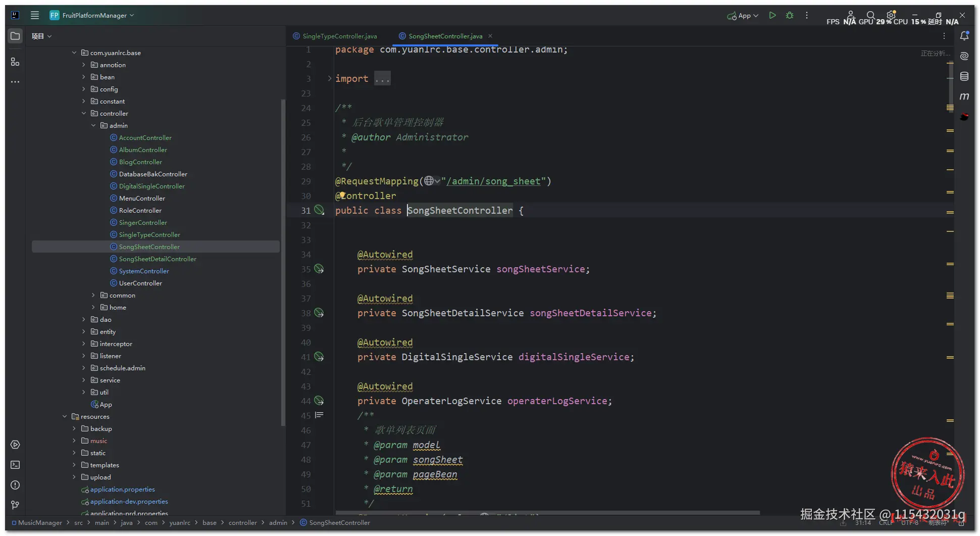Show more tool windows in left sidebar
980x536 pixels.
click(15, 81)
